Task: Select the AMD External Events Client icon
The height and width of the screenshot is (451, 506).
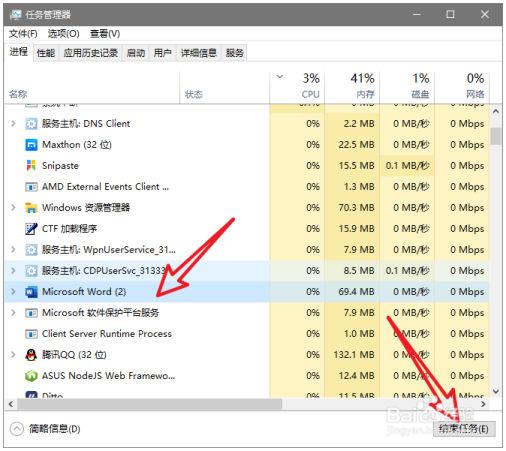Action: coord(31,187)
